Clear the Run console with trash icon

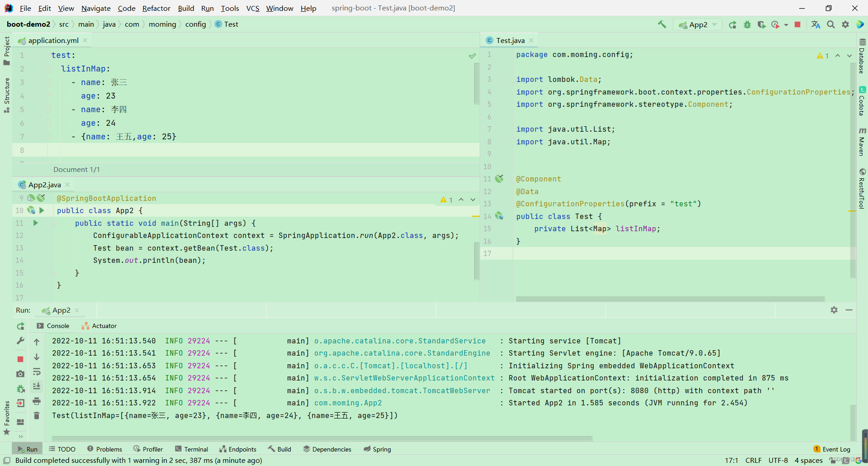(37, 415)
